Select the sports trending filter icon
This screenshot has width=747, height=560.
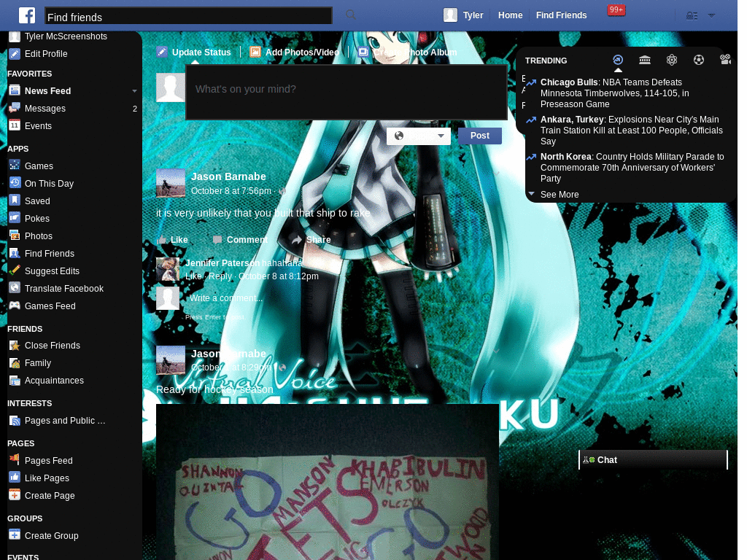point(698,60)
